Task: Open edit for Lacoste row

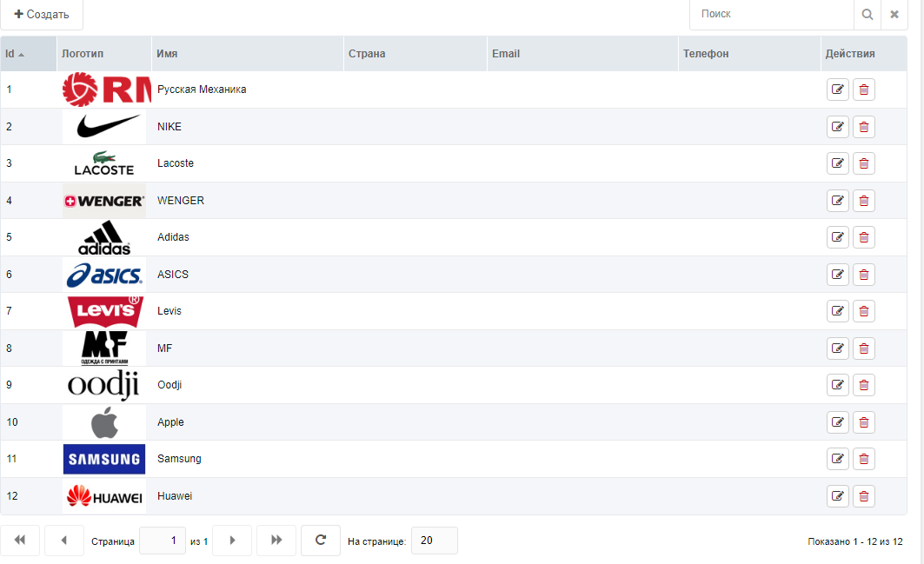Action: 837,163
